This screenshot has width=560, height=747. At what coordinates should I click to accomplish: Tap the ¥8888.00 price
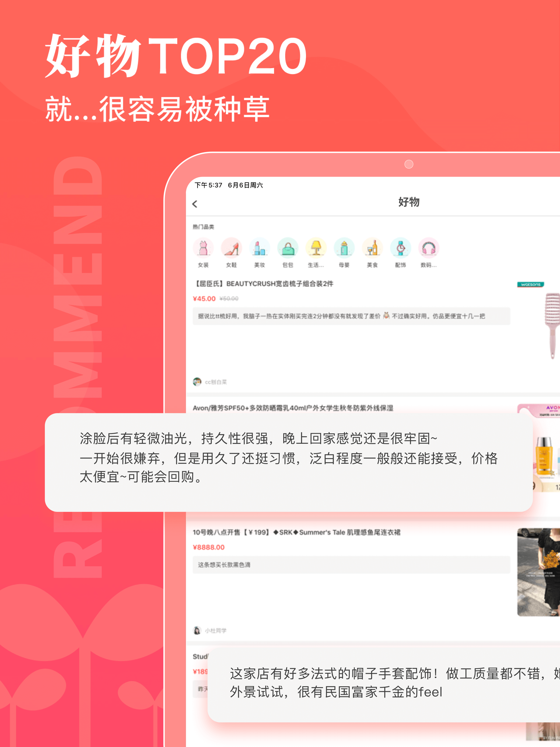(x=209, y=547)
